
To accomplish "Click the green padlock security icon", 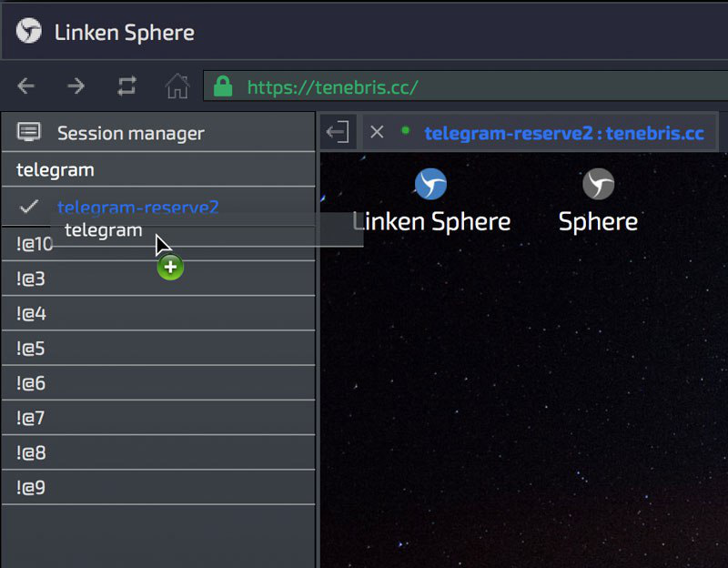I will point(223,86).
